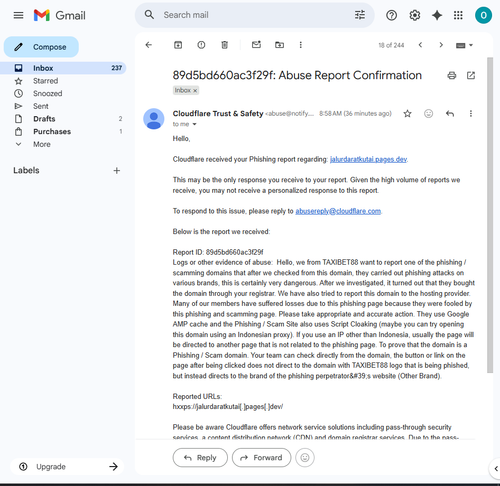Viewport: 500px width, 486px height.
Task: Show the side panel arrow
Action: [496, 468]
